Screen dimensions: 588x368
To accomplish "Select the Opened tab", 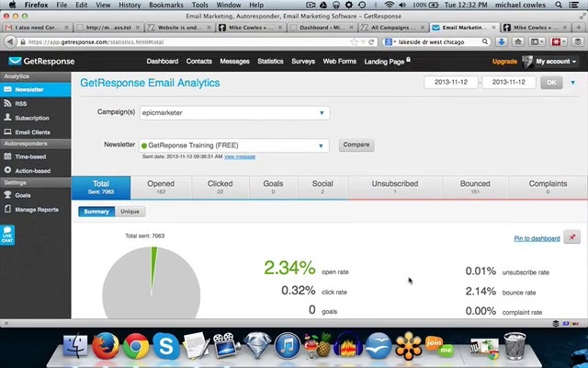I will click(x=161, y=188).
